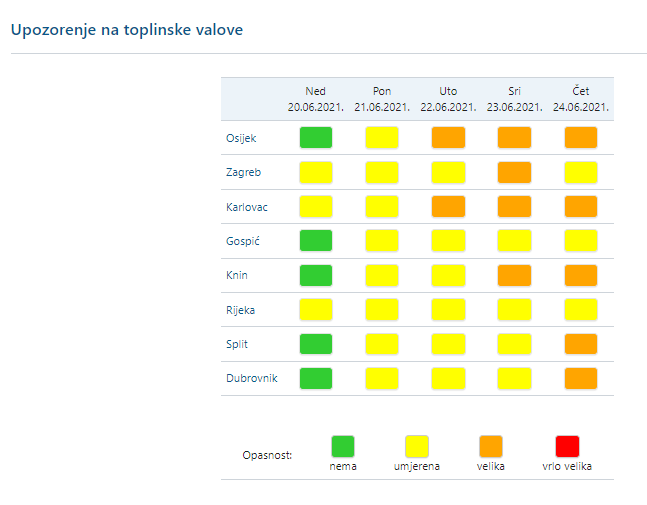The image size is (647, 505).
Task: Click the yellow 'umjerena' legend swatch
Action: (416, 446)
